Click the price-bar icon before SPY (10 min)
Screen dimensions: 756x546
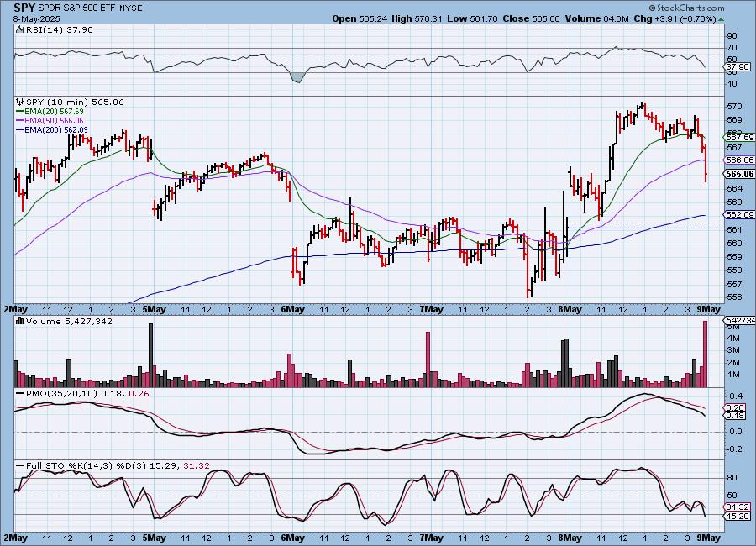[x=20, y=102]
